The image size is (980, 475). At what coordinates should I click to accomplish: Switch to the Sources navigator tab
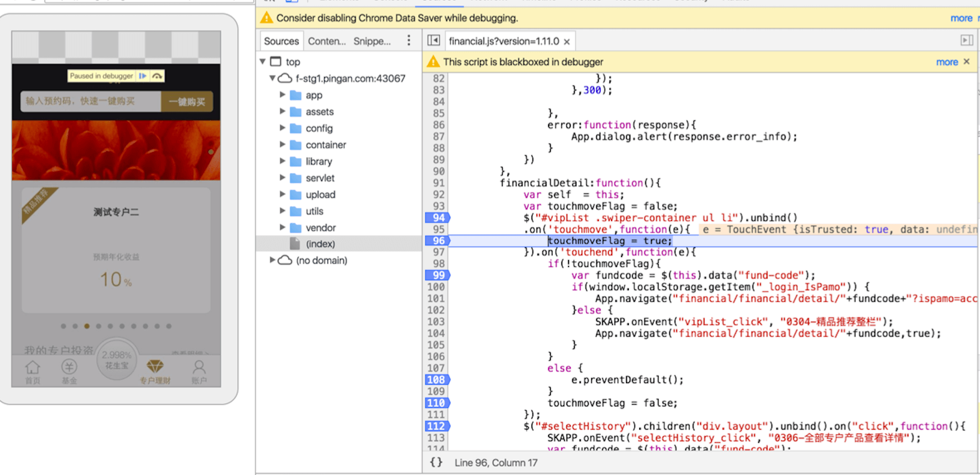pyautogui.click(x=281, y=41)
